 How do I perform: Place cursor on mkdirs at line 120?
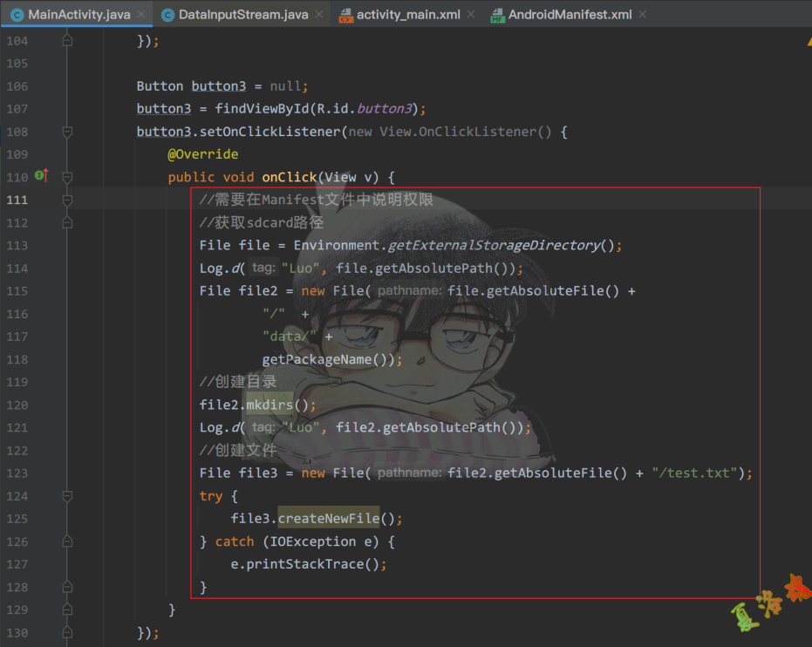[270, 405]
